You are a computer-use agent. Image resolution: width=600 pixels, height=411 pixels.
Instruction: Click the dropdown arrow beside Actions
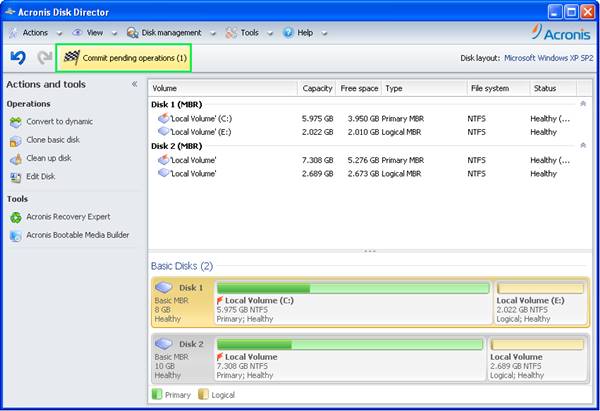(59, 34)
